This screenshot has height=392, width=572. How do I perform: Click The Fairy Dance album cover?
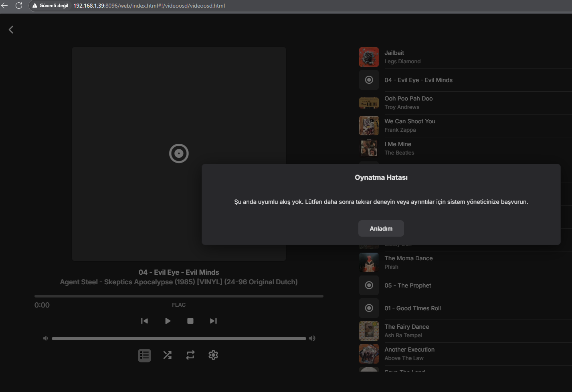[x=369, y=331]
